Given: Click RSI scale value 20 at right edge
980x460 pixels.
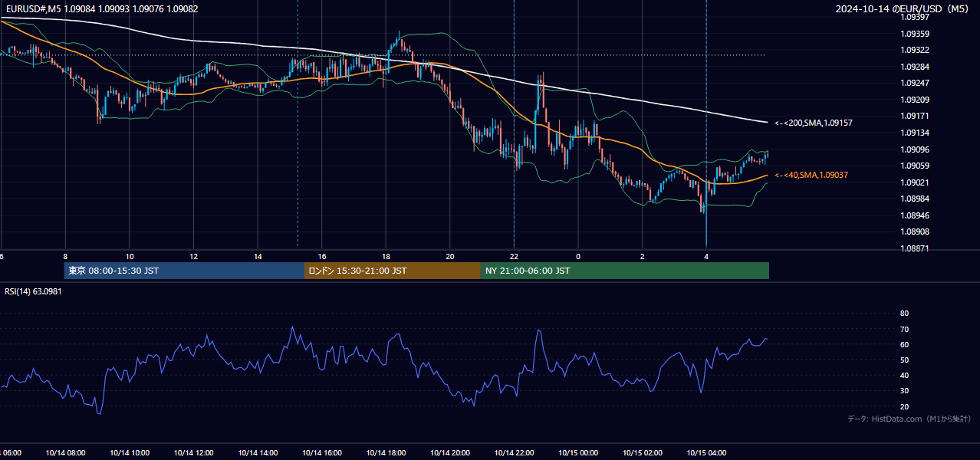Looking at the screenshot, I should tap(904, 406).
